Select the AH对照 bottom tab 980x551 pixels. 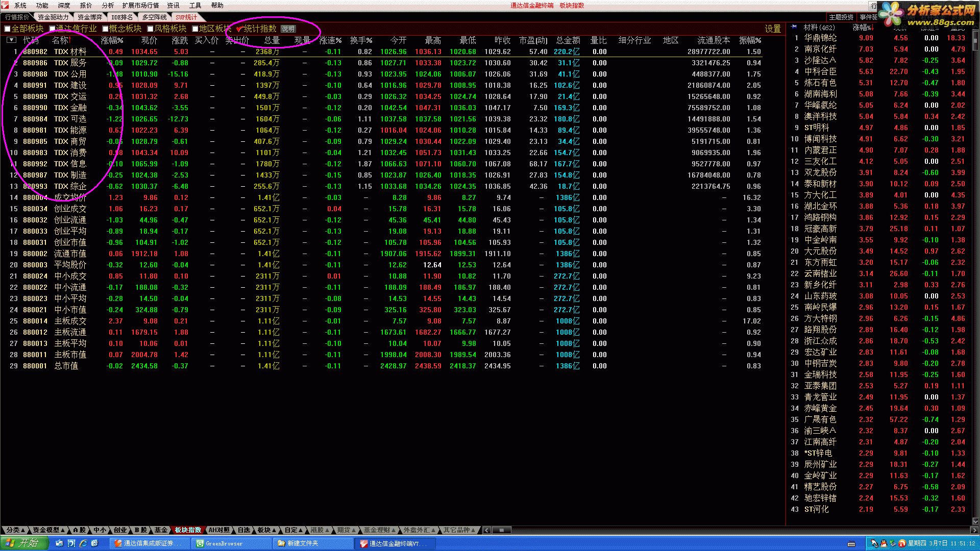pyautogui.click(x=219, y=530)
